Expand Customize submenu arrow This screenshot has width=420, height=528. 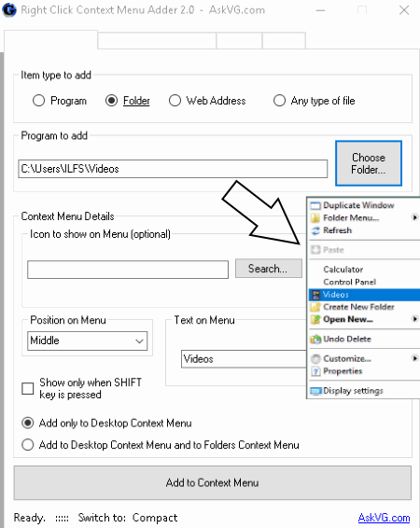pos(415,358)
